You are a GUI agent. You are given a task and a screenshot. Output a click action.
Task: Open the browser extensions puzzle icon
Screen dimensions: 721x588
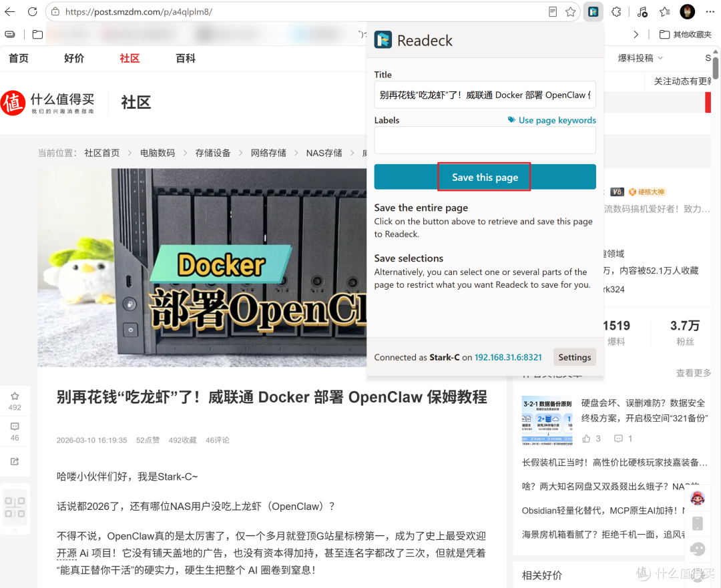click(x=617, y=12)
